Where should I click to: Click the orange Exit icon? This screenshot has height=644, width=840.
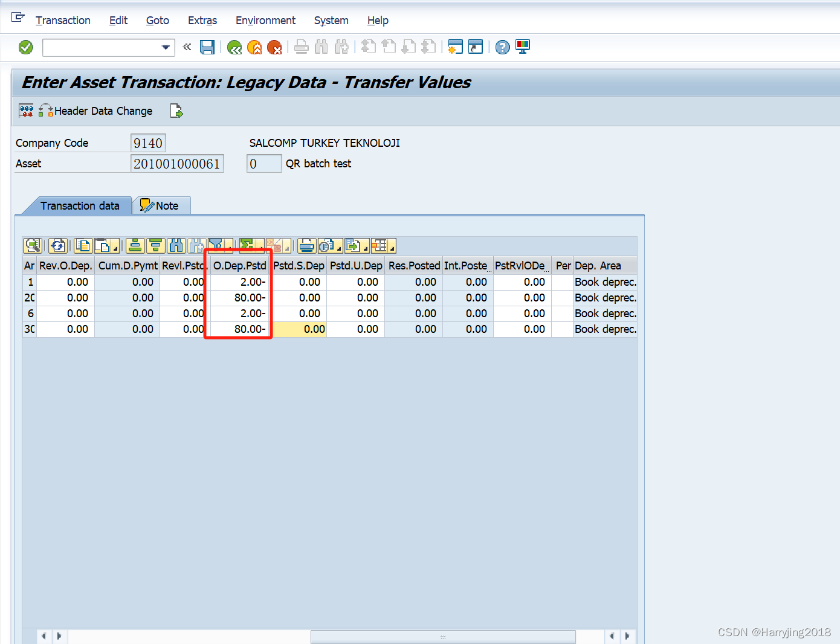tap(254, 47)
